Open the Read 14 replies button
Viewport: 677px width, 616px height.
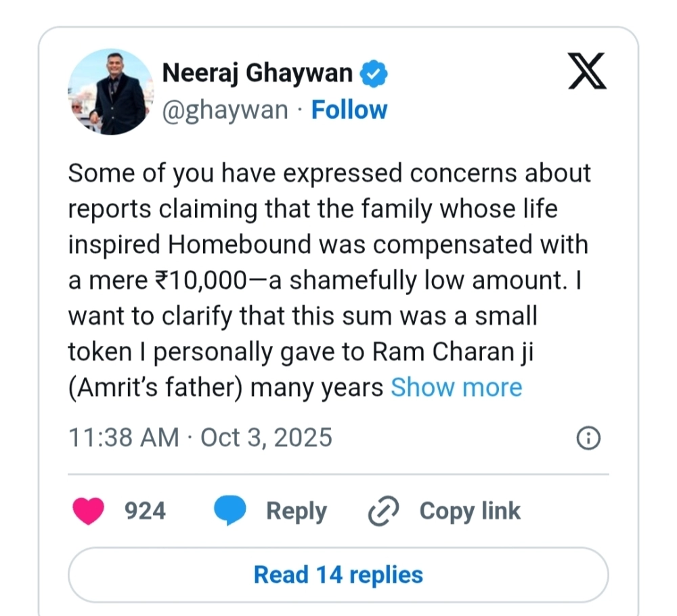click(x=338, y=575)
